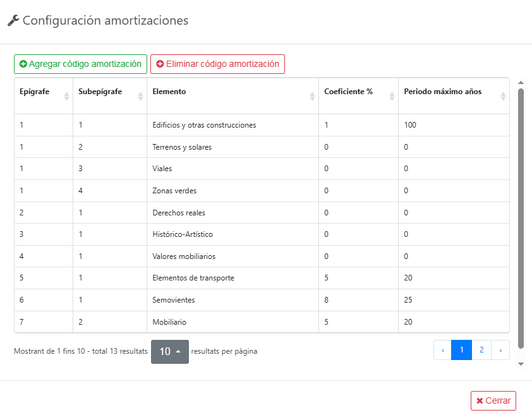Close the dialog with Cerrar button

pyautogui.click(x=493, y=400)
